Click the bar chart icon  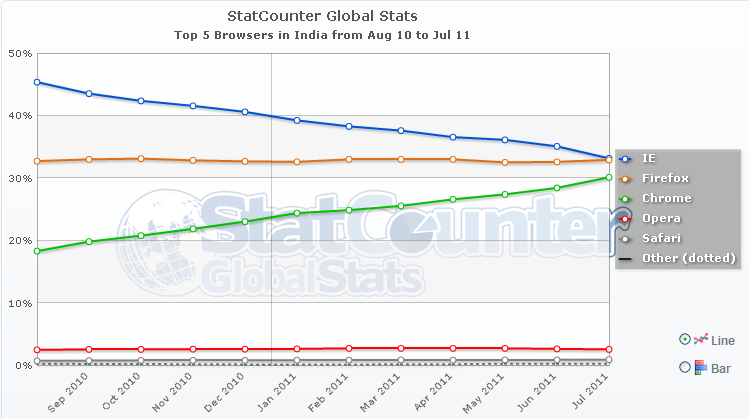coord(701,367)
